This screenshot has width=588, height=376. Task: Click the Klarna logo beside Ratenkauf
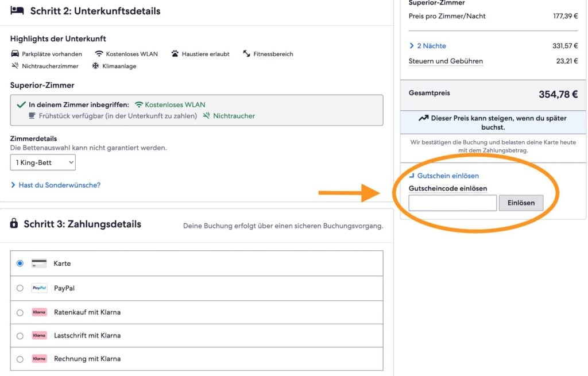tap(38, 312)
